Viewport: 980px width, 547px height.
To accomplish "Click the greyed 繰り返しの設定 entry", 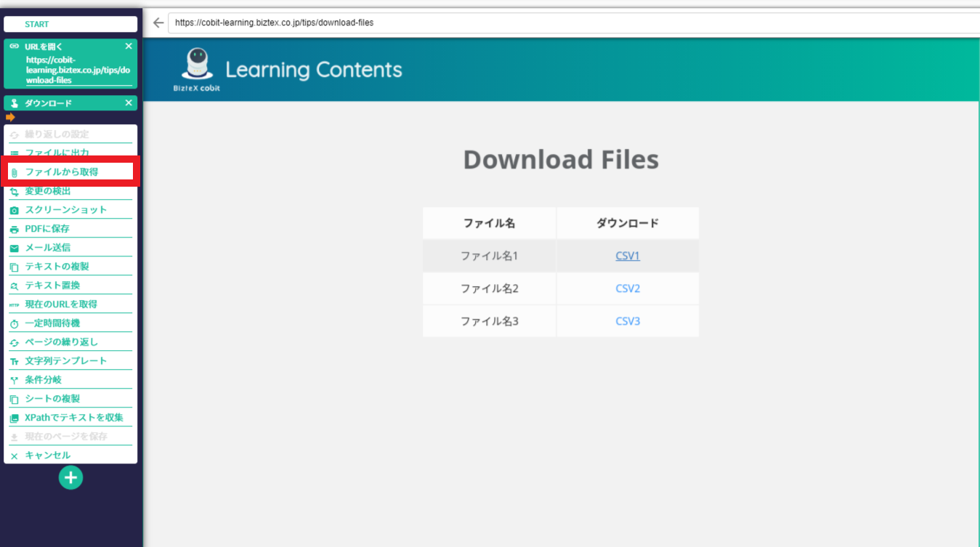I will point(70,134).
